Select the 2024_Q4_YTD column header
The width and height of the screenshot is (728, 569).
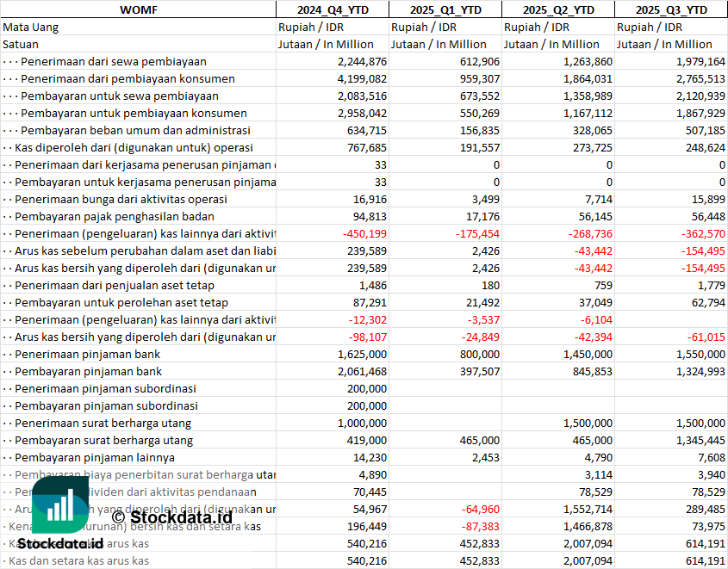(x=332, y=9)
